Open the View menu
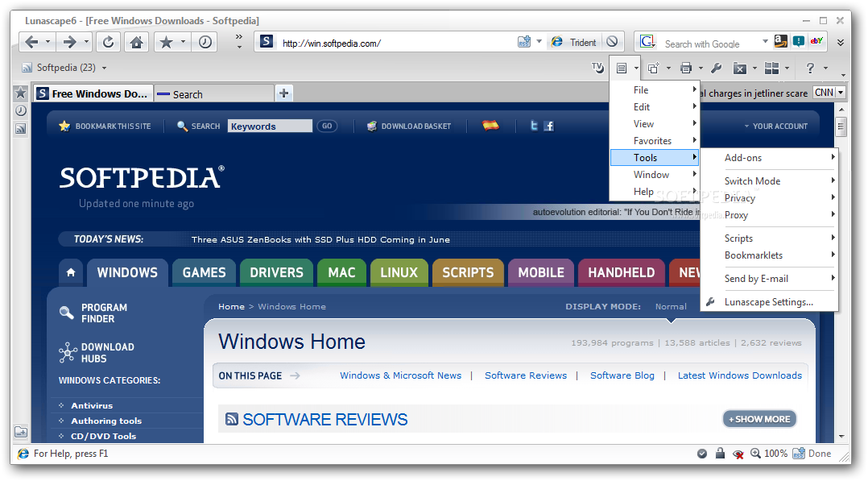This screenshot has height=481, width=868. click(x=654, y=123)
